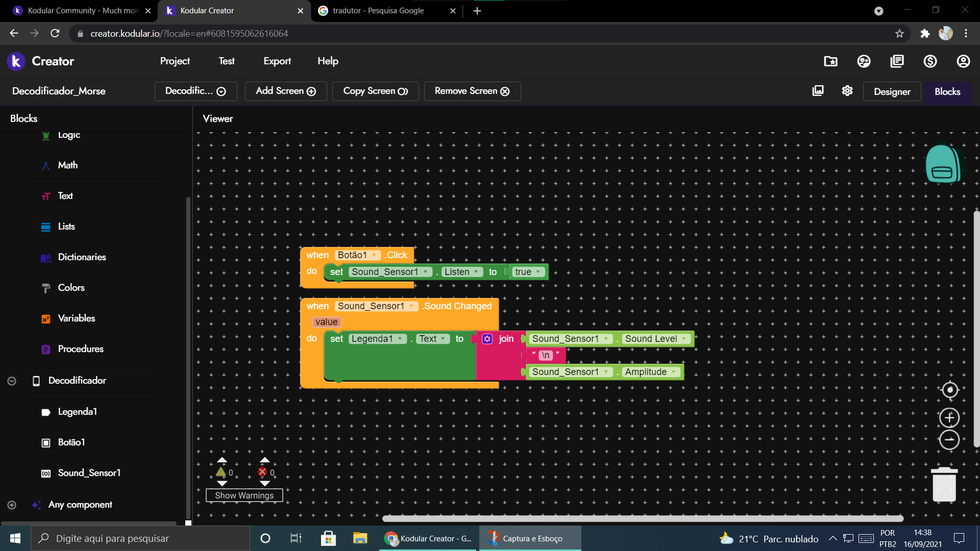Open the Botão1 dropdown in the Click block
Image resolution: width=980 pixels, height=551 pixels.
(x=357, y=255)
